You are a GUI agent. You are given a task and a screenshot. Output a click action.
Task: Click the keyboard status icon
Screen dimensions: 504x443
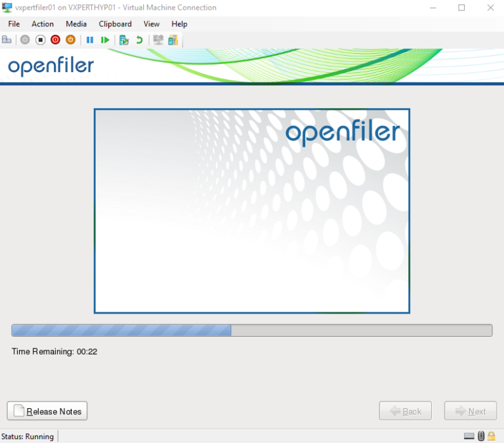(x=469, y=436)
